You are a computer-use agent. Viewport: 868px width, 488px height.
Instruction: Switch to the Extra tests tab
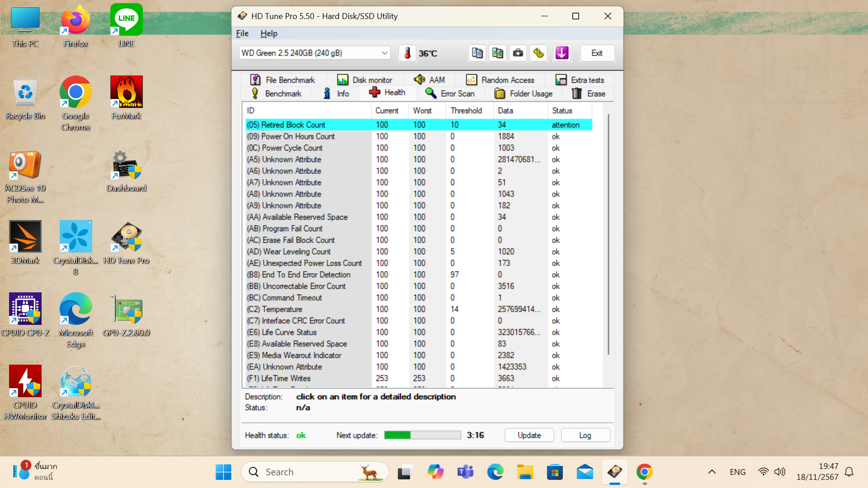(x=580, y=80)
